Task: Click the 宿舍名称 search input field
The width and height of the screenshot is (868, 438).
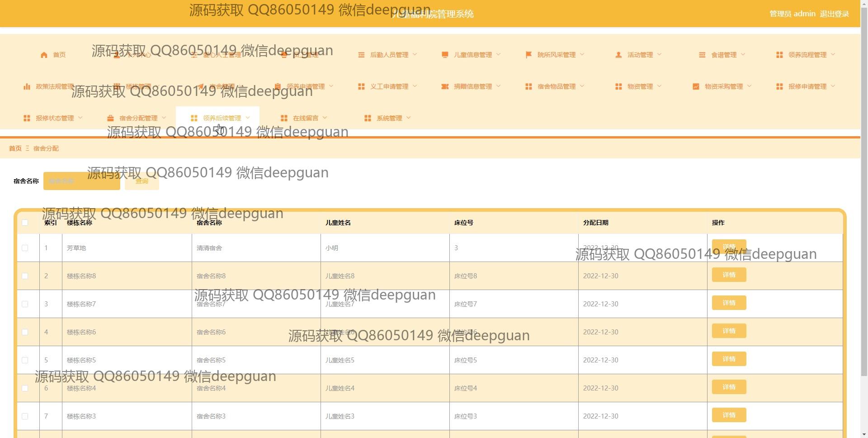Action: click(x=82, y=181)
